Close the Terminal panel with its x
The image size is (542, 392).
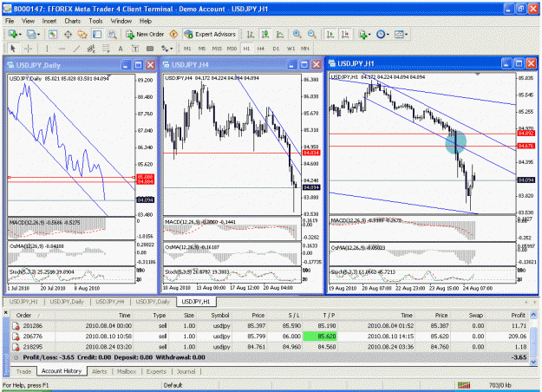[x=5, y=312]
